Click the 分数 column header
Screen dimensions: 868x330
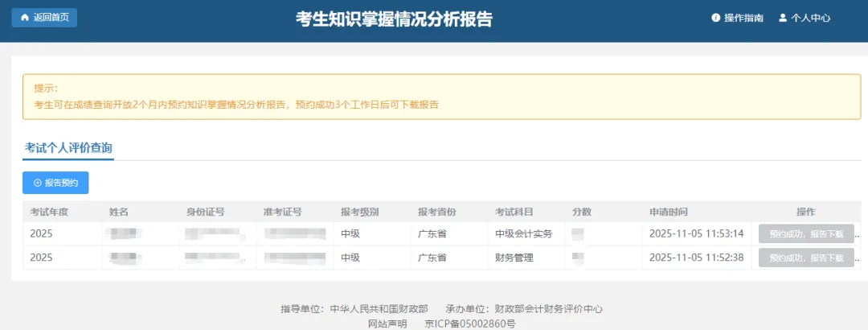(x=582, y=212)
